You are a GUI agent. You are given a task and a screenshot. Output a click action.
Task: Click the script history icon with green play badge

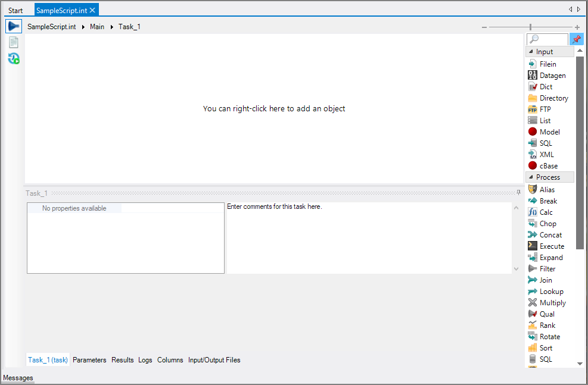(x=13, y=58)
